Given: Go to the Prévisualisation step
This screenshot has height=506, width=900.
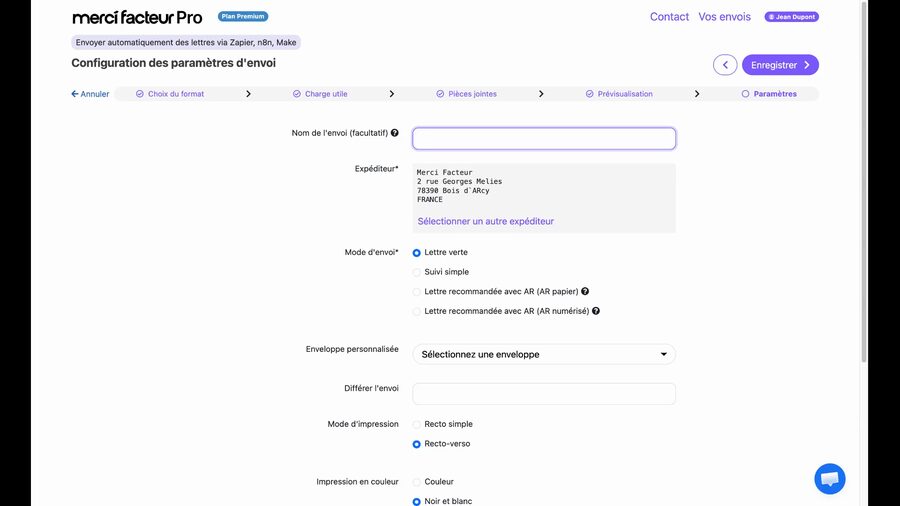Looking at the screenshot, I should tap(619, 94).
